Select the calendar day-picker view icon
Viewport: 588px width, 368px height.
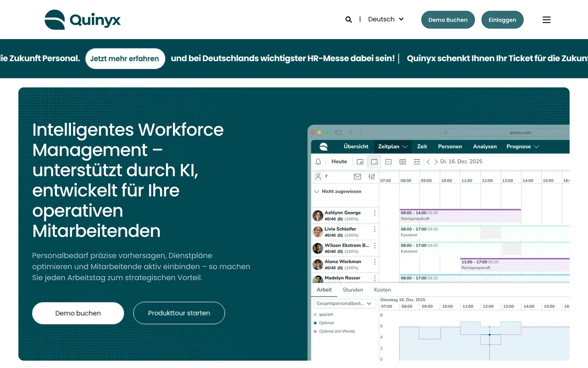360,162
